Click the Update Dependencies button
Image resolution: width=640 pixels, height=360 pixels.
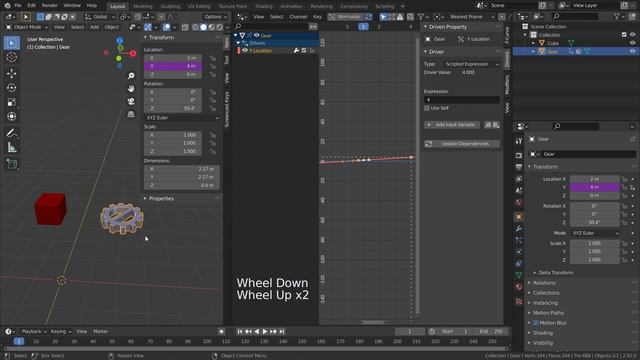tap(462, 144)
